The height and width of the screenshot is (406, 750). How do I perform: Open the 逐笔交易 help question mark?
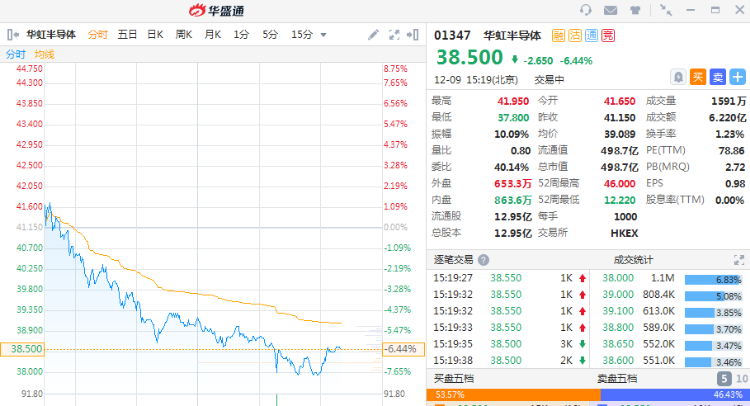(484, 260)
